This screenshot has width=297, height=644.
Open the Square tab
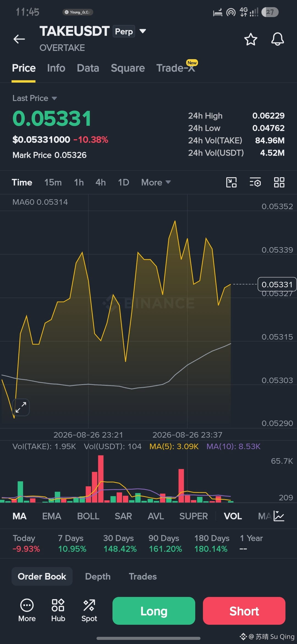[x=128, y=68]
